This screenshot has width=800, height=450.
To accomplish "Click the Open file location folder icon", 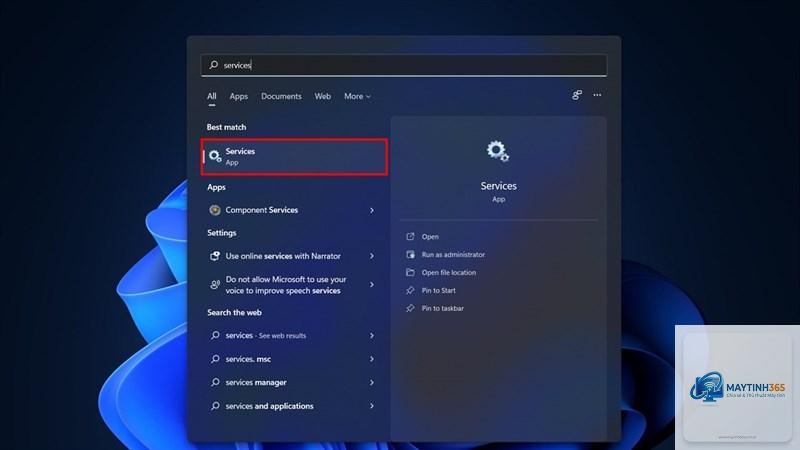I will (410, 272).
